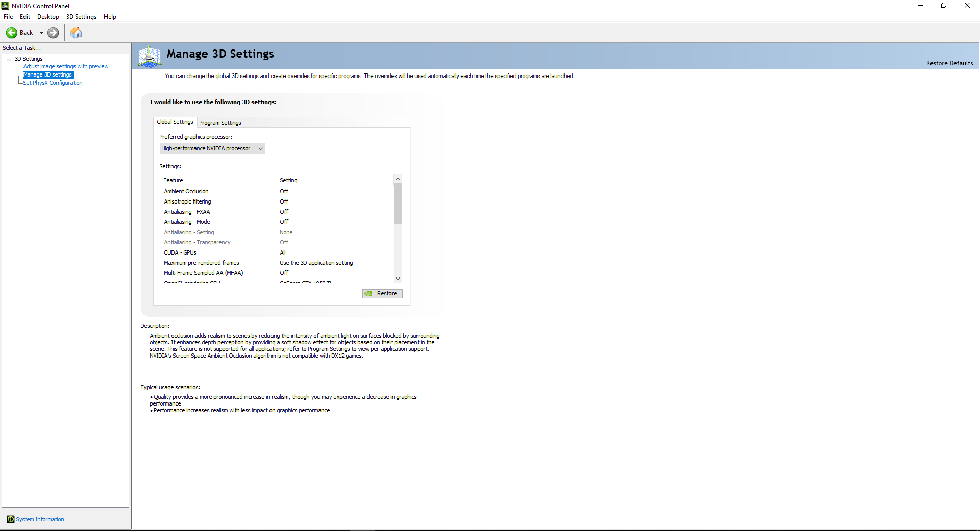Click the Forward arrow icon
Viewport: 980px width, 531px height.
coord(53,33)
